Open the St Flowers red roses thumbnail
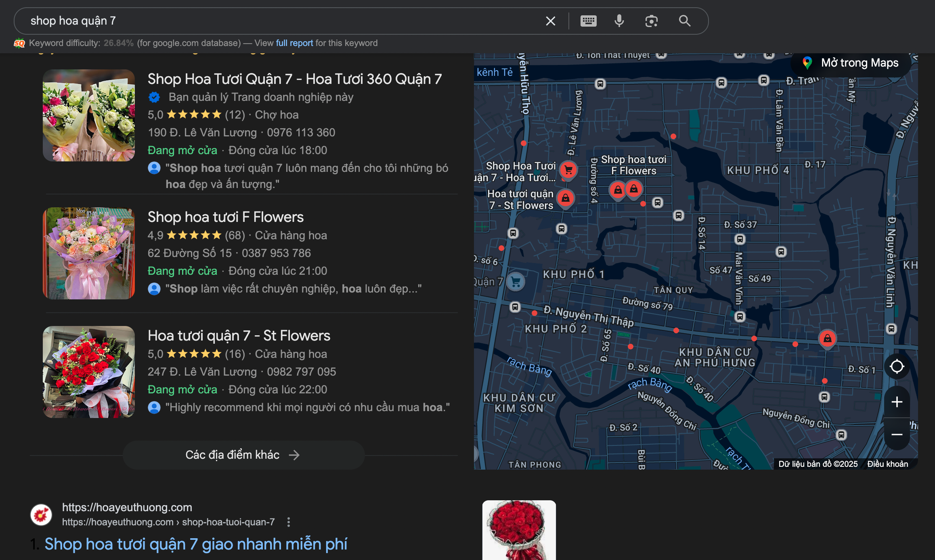Viewport: 935px width, 560px height. click(89, 372)
